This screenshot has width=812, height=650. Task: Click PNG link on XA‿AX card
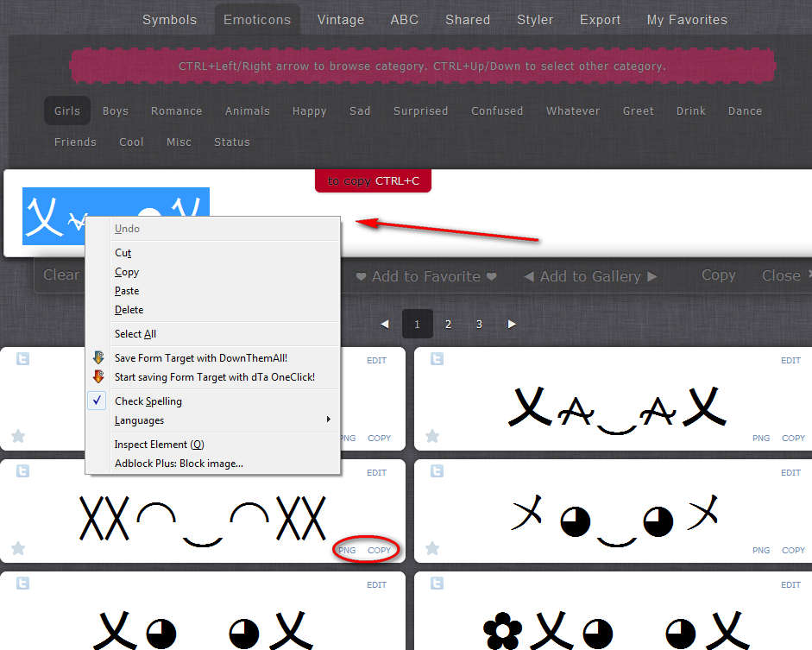click(761, 438)
